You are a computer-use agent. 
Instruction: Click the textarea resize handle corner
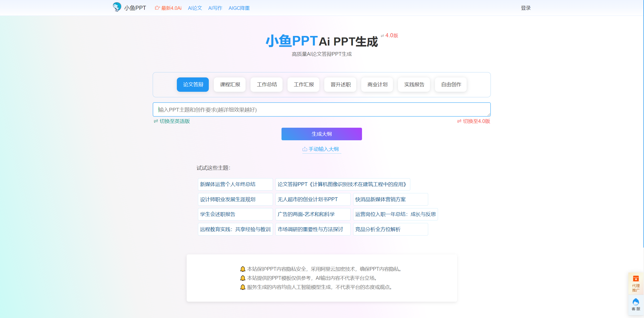(x=489, y=114)
